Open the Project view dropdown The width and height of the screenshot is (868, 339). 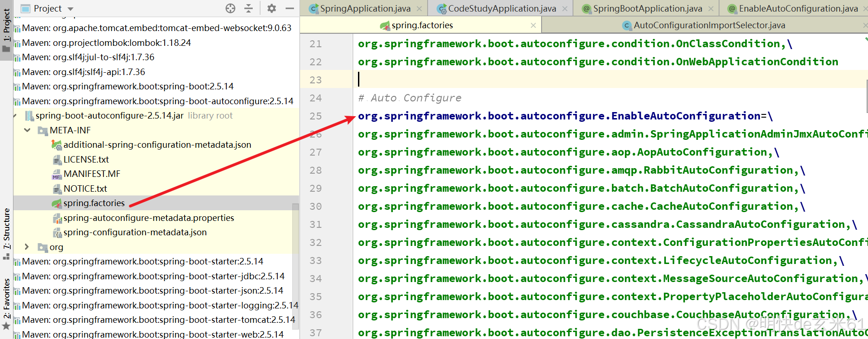(70, 9)
